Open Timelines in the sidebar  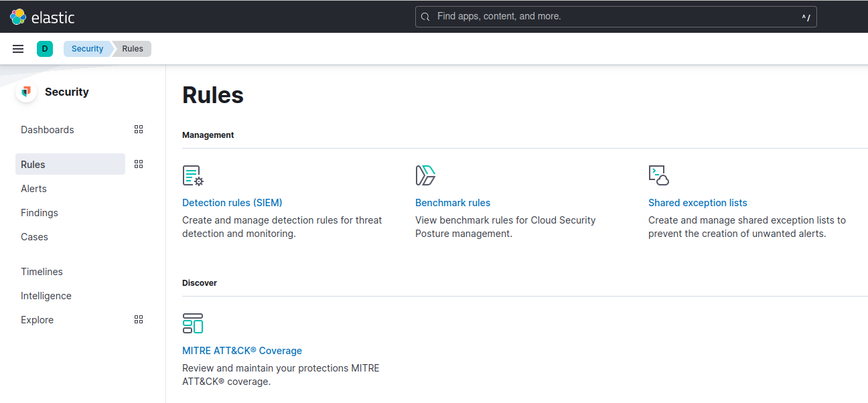click(42, 272)
